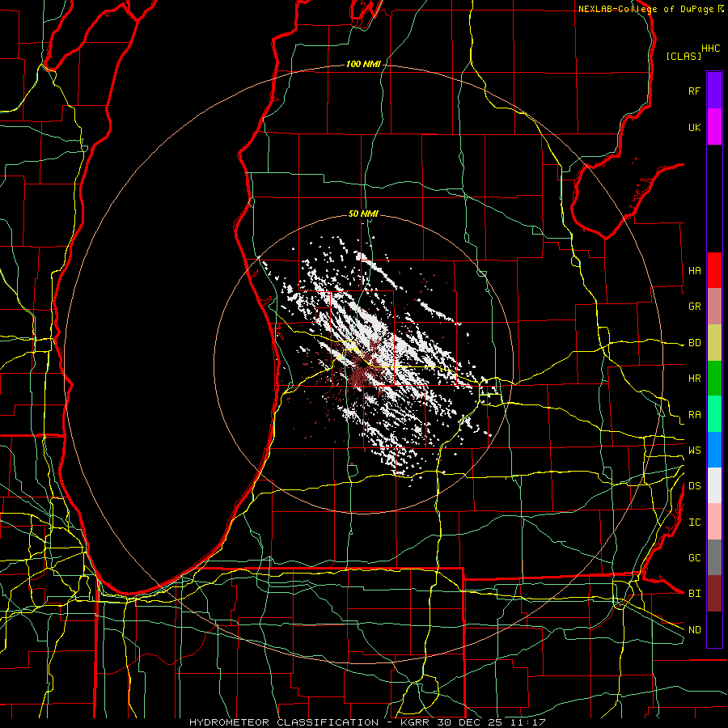Select the GC gray legend swatch
The height and width of the screenshot is (728, 728).
pos(714,557)
